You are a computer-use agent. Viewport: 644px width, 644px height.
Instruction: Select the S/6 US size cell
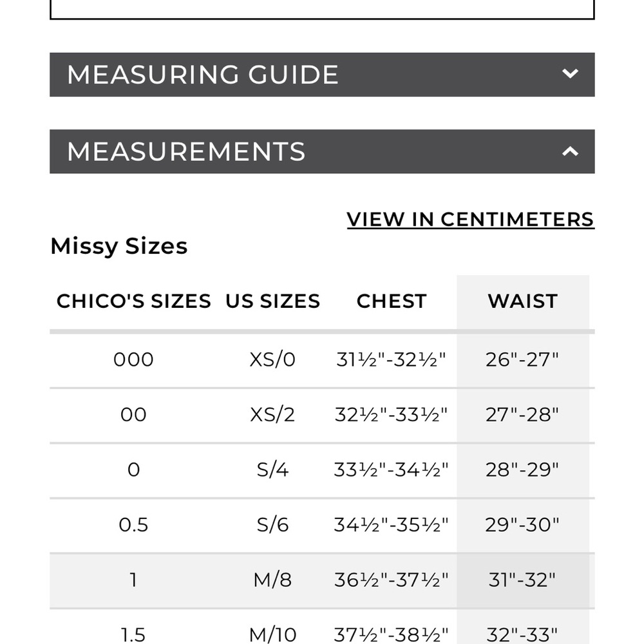tap(272, 525)
